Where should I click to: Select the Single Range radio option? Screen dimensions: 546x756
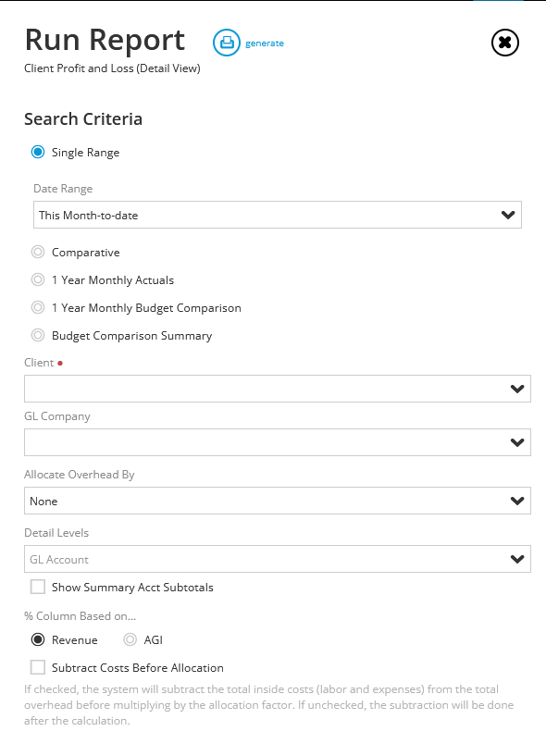point(38,153)
